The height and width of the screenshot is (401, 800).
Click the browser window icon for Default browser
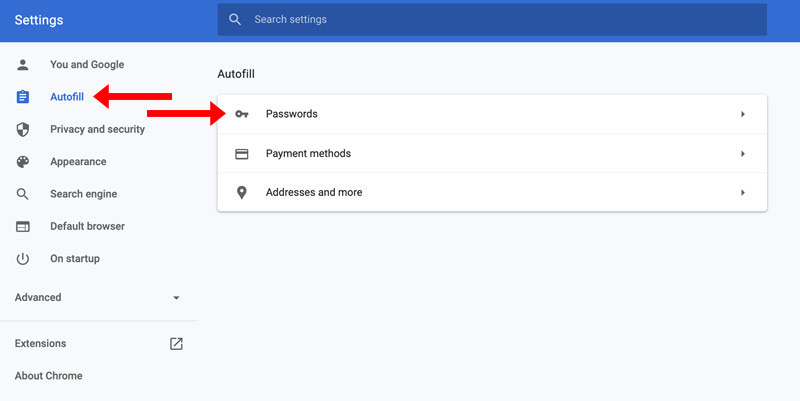pyautogui.click(x=22, y=227)
